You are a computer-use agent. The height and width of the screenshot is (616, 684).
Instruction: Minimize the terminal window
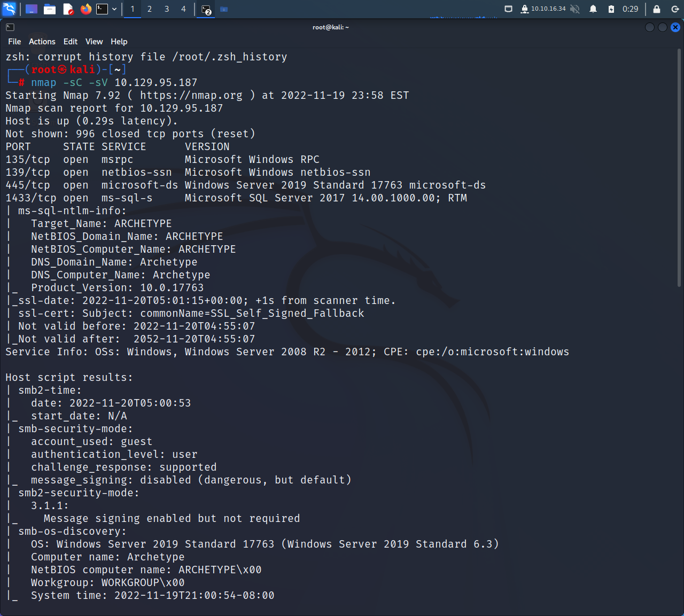click(x=650, y=27)
